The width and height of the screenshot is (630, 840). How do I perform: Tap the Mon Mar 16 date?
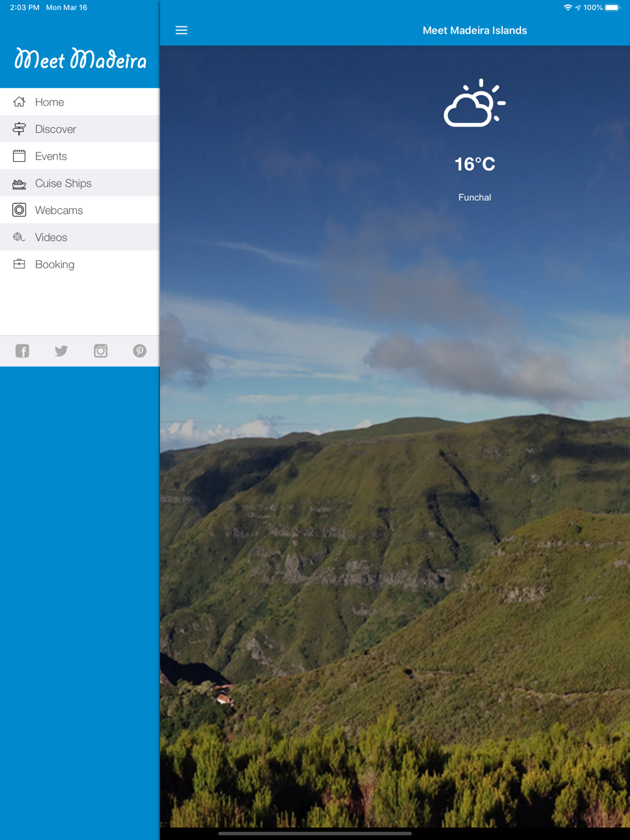[67, 8]
